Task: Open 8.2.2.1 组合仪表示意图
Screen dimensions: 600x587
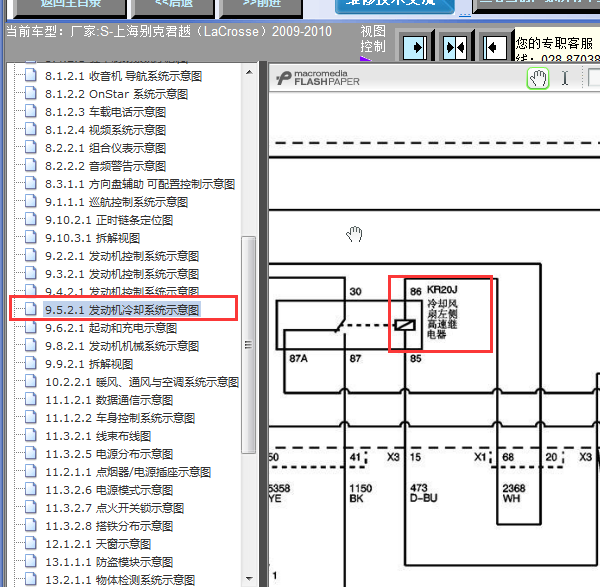Action: [x=105, y=148]
